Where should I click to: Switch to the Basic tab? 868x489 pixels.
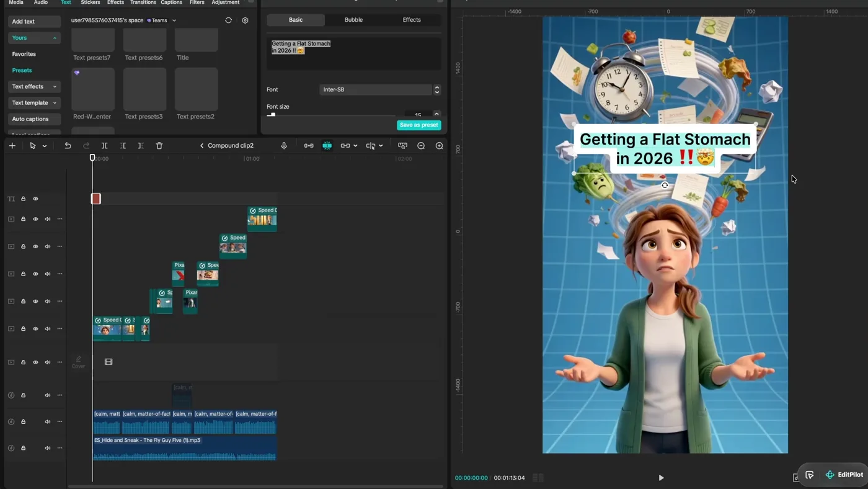pos(296,20)
